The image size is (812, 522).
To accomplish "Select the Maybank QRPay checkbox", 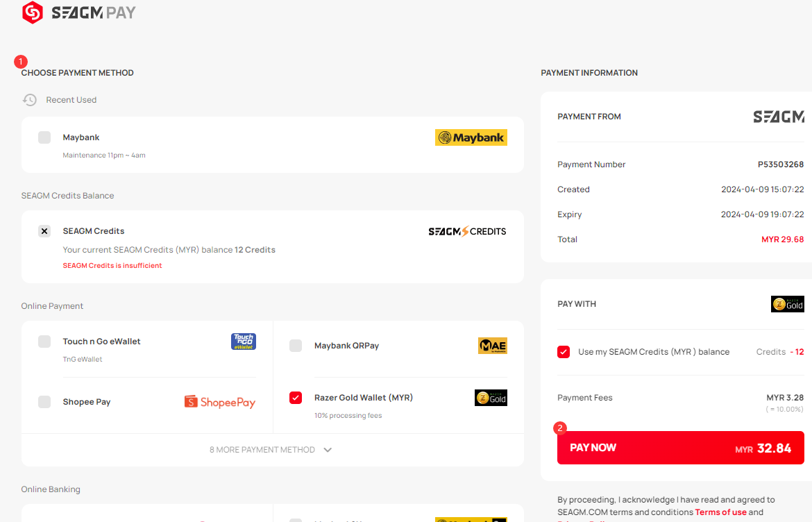I will 296,346.
